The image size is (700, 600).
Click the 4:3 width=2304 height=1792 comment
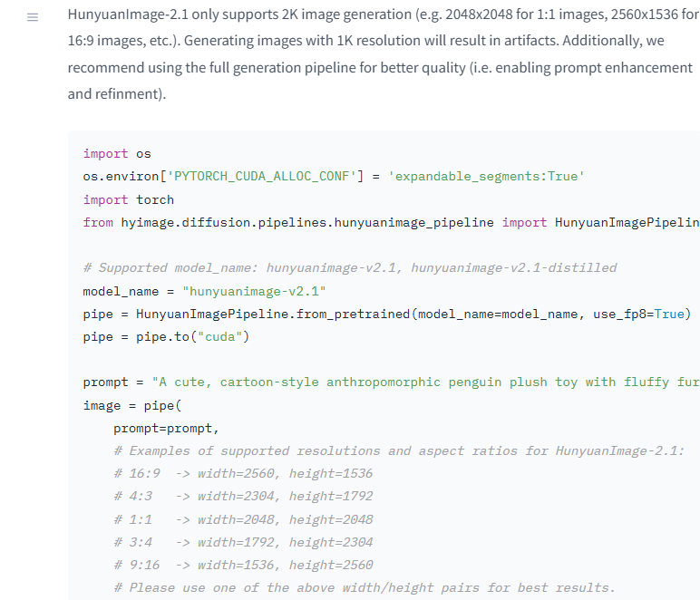point(243,497)
